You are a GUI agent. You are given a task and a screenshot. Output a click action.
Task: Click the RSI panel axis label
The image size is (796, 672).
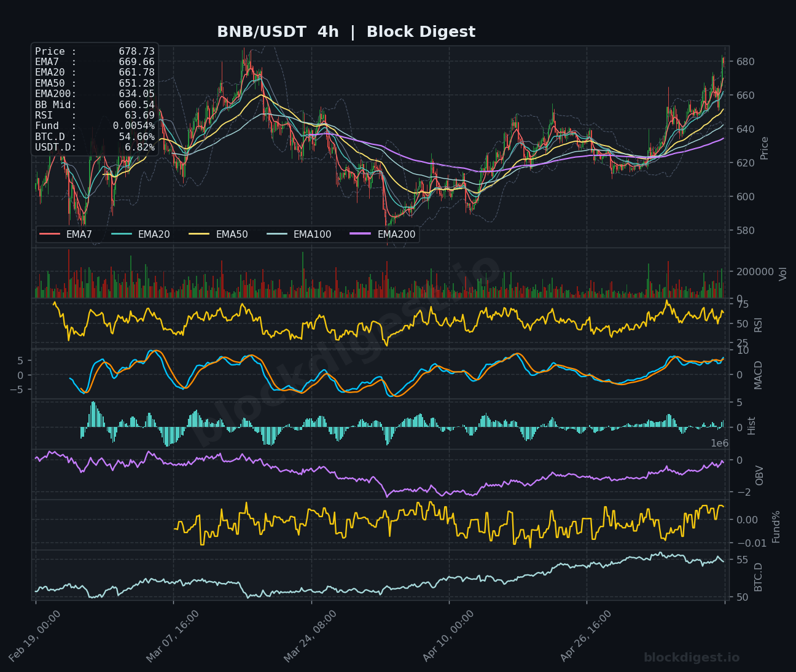(759, 325)
